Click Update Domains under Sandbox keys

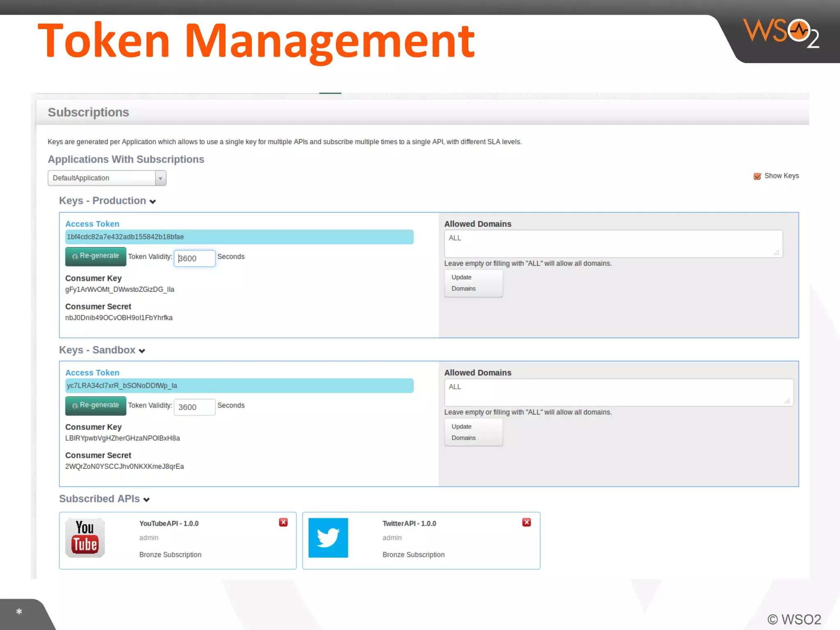473,432
